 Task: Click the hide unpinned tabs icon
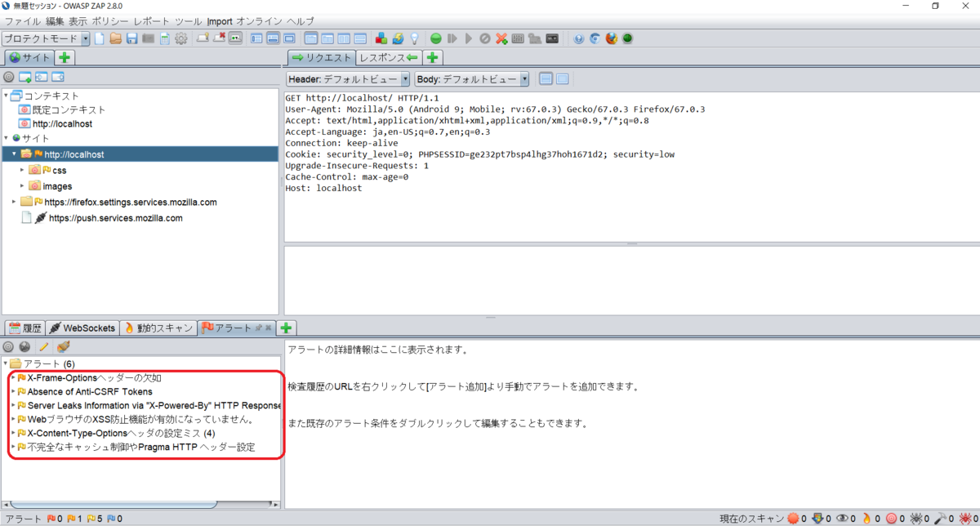pyautogui.click(x=219, y=38)
